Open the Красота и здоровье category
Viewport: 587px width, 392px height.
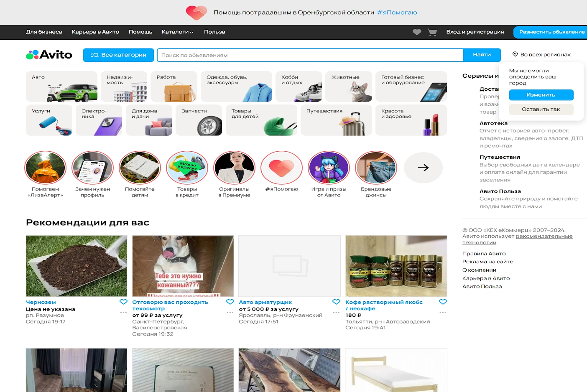pyautogui.click(x=411, y=120)
